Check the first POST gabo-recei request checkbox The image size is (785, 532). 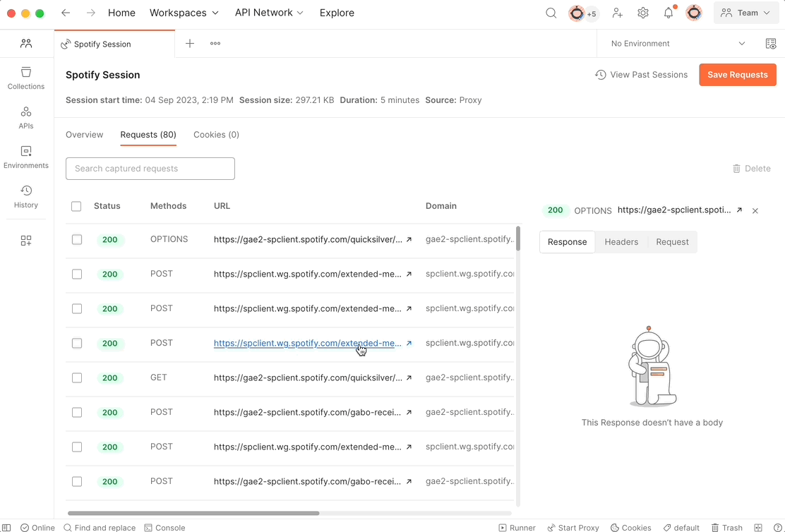[x=77, y=412]
